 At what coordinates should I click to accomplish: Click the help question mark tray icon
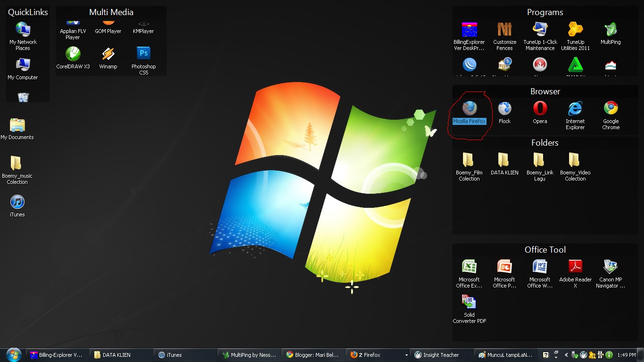[x=545, y=355]
